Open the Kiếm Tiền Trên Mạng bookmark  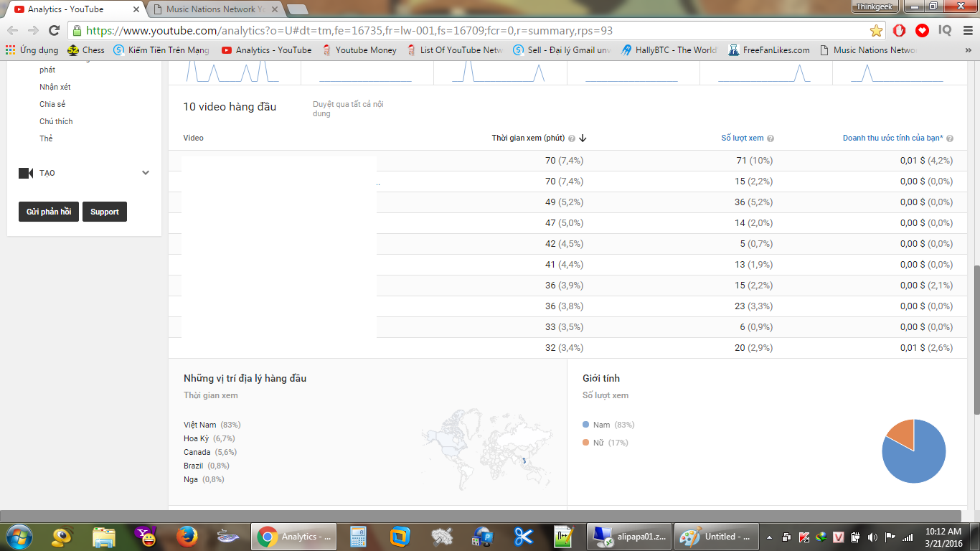coord(161,50)
